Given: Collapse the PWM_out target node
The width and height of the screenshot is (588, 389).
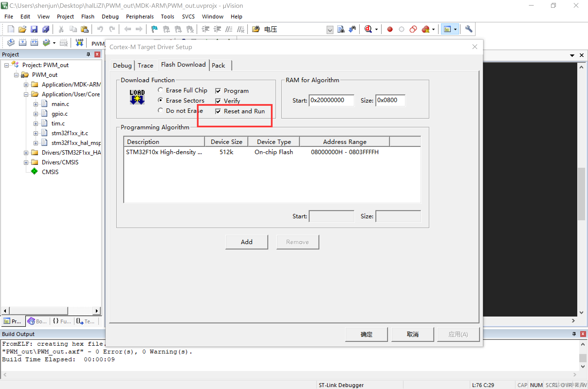Looking at the screenshot, I should click(16, 75).
